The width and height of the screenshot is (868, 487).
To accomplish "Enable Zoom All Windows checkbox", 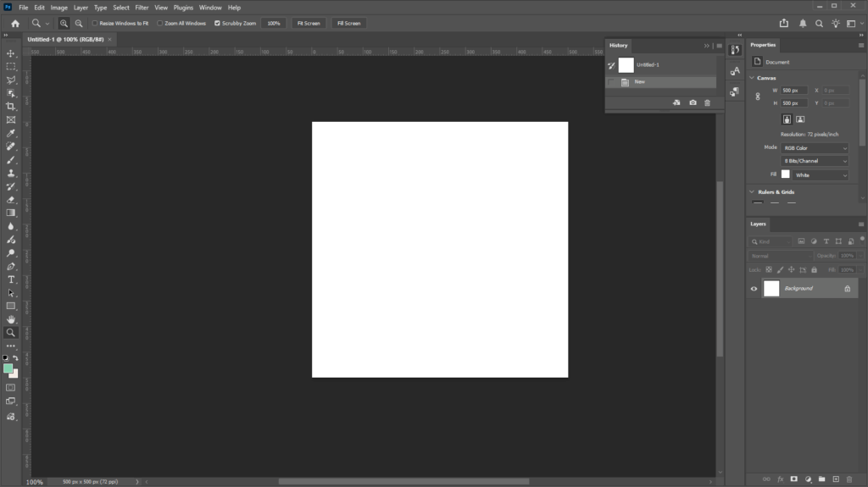I will [160, 24].
